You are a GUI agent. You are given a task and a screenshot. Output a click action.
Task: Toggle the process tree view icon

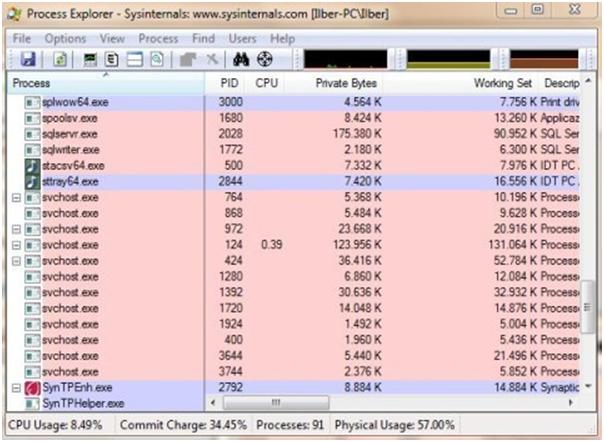pyautogui.click(x=112, y=59)
